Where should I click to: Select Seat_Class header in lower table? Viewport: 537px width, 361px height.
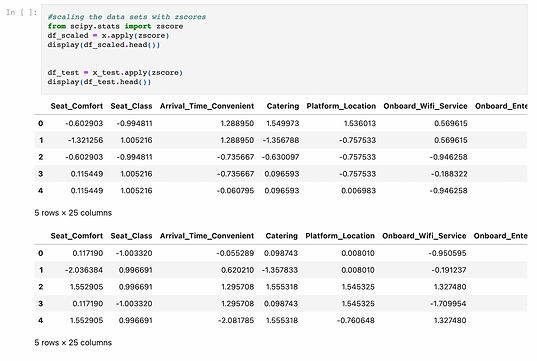[x=131, y=236]
